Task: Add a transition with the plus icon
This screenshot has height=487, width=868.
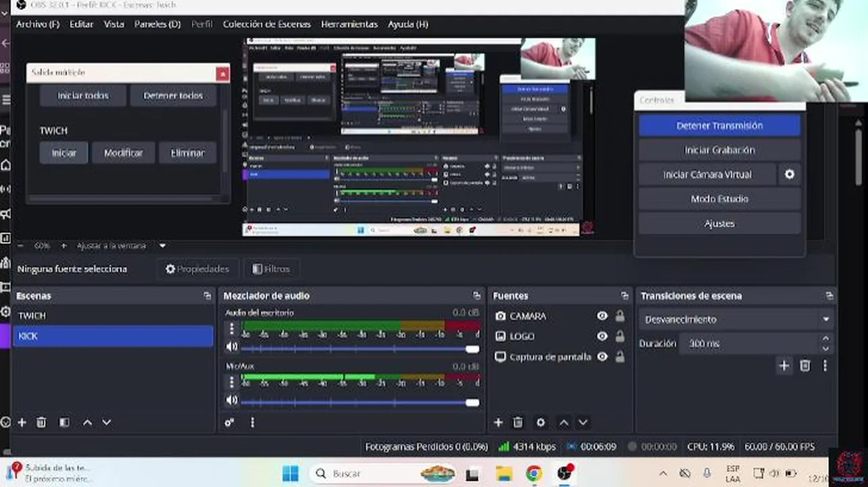Action: [783, 365]
